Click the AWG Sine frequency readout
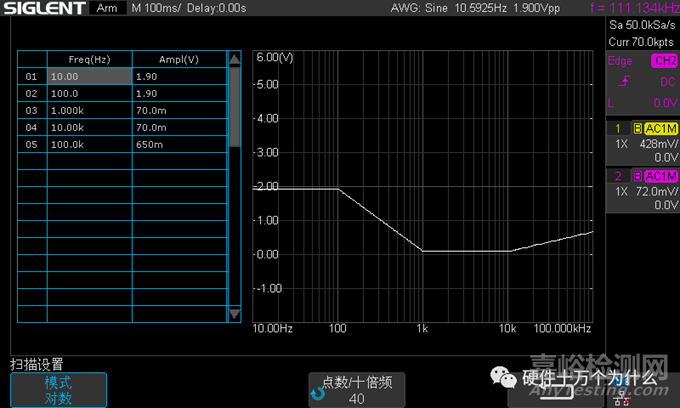680x408 pixels. coord(489,8)
